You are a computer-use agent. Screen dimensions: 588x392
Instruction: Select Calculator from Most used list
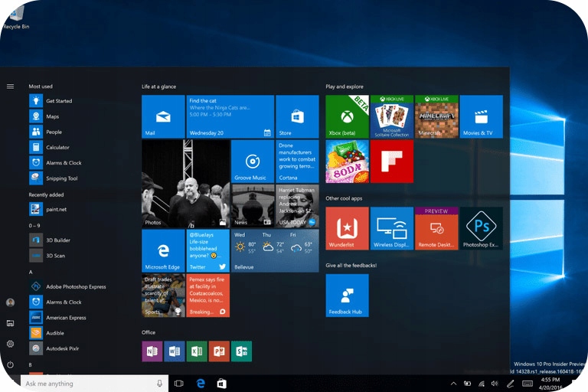[x=57, y=147]
